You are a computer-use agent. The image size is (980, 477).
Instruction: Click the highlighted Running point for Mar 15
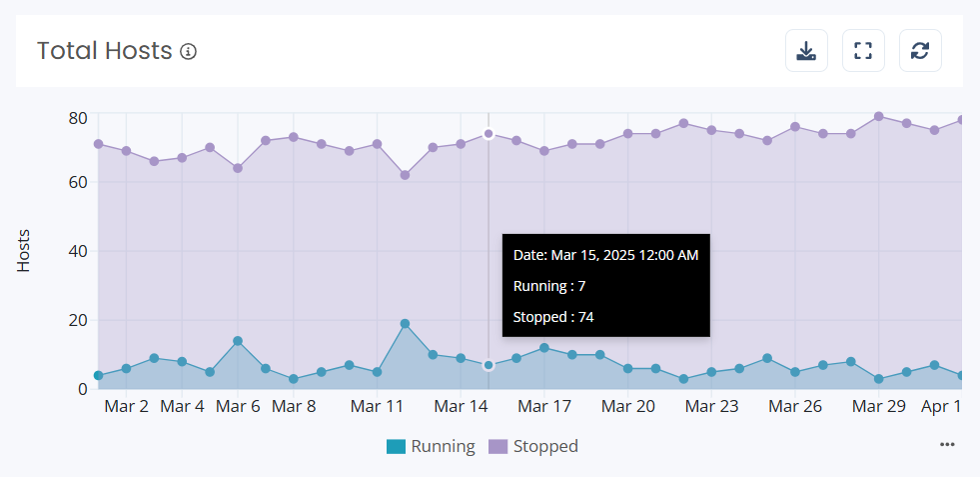pos(489,366)
